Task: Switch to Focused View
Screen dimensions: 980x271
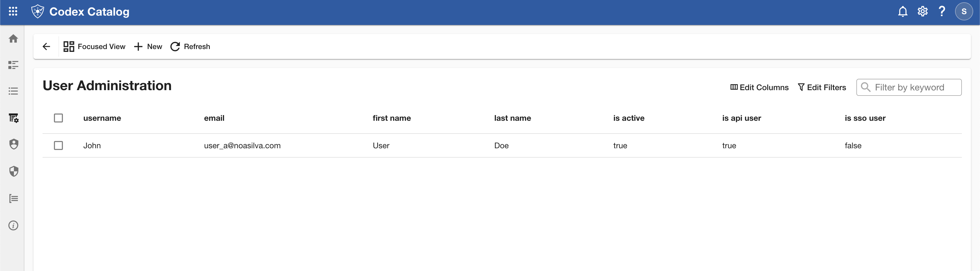Action: click(94, 46)
